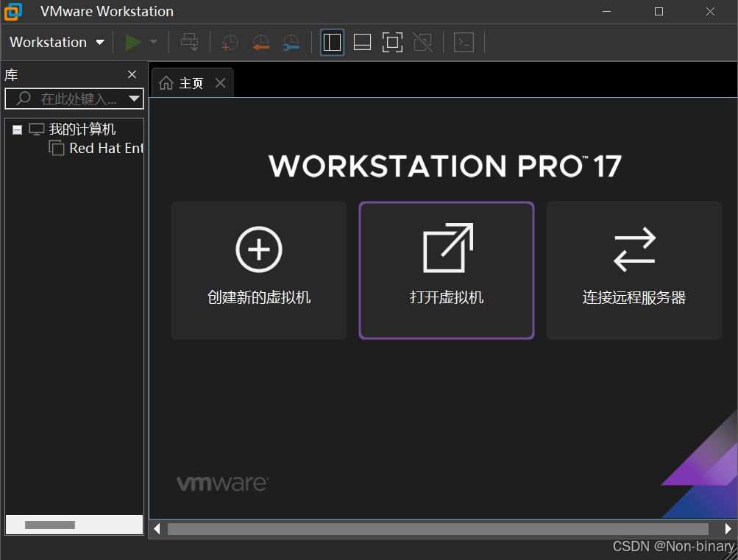Switch to the 主页 tab
This screenshot has height=560, width=738.
(x=192, y=83)
